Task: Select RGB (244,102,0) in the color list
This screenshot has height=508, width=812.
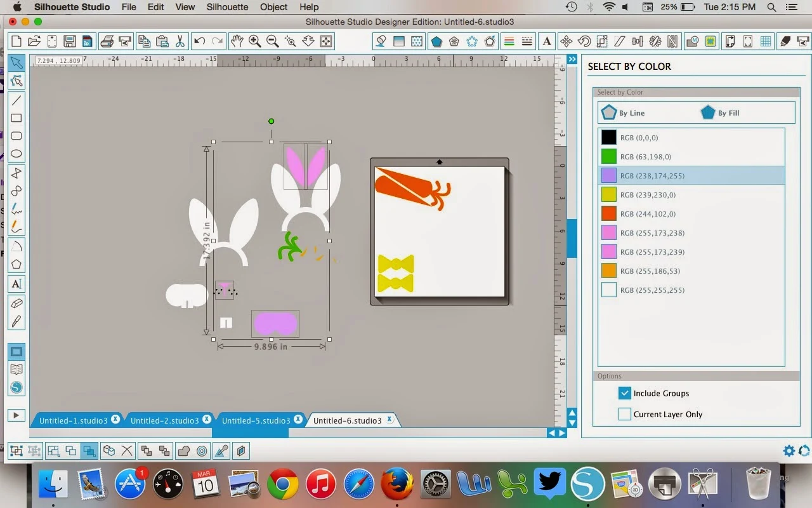Action: [x=647, y=214]
